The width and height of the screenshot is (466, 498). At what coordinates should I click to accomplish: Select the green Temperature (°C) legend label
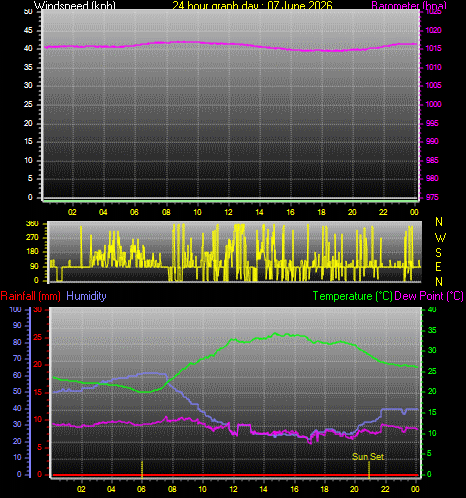[x=352, y=296]
